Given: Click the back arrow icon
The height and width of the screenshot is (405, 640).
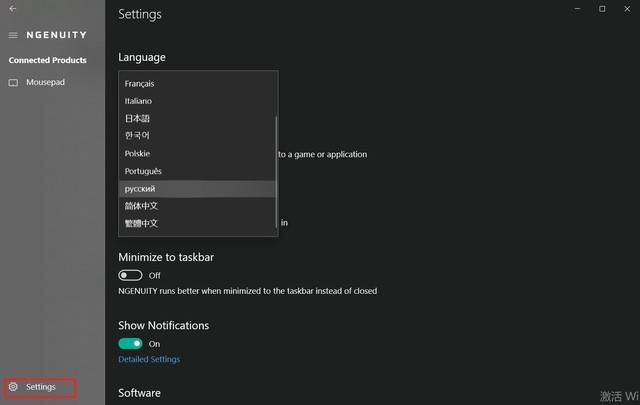Looking at the screenshot, I should coord(13,8).
